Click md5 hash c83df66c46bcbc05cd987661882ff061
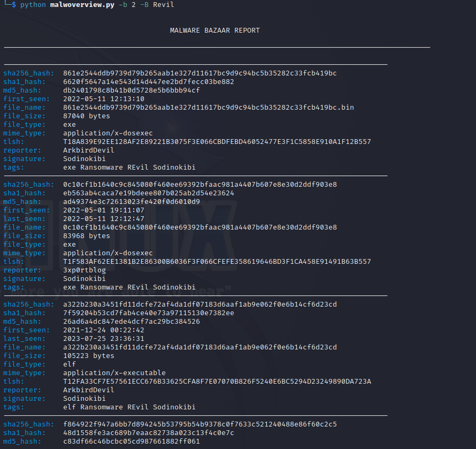The width and height of the screenshot is (476, 449). (x=132, y=442)
